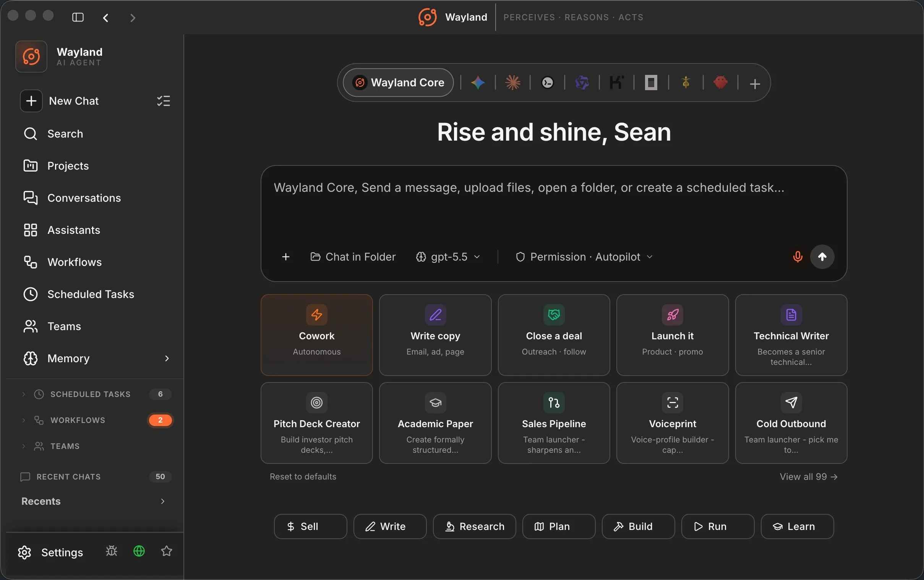Open the bug report icon near Settings

(112, 551)
